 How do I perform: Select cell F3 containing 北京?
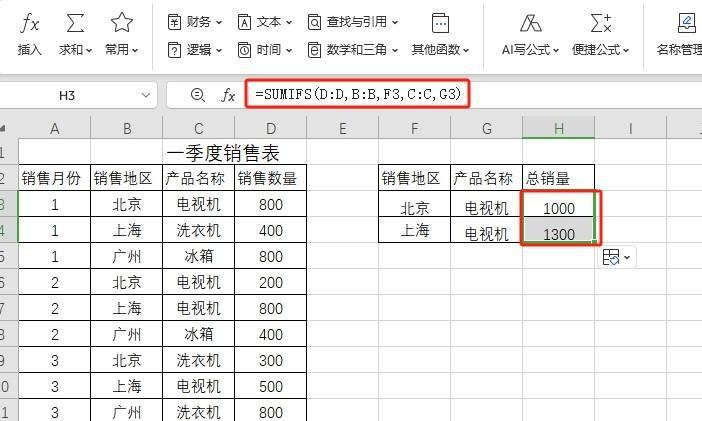(415, 204)
